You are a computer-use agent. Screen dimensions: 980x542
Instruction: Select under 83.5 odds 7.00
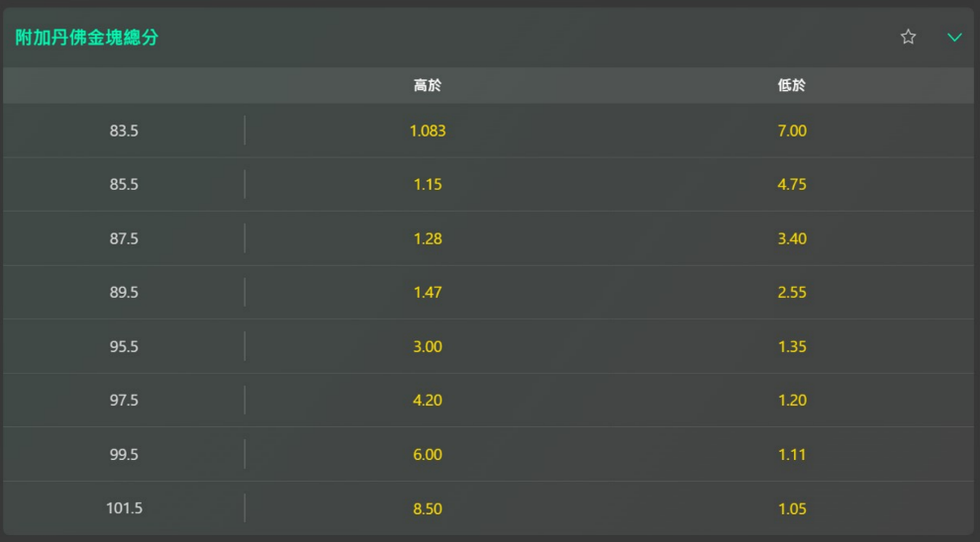pos(792,131)
